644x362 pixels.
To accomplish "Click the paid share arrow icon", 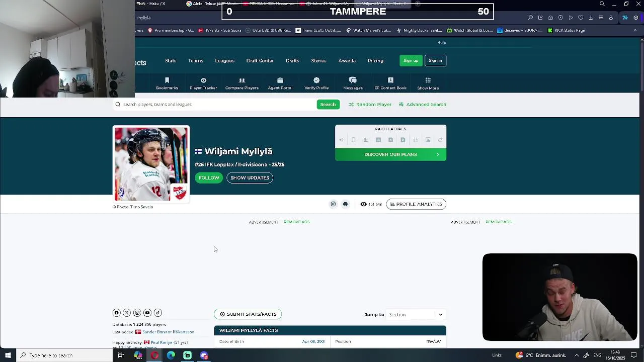I will [x=440, y=140].
